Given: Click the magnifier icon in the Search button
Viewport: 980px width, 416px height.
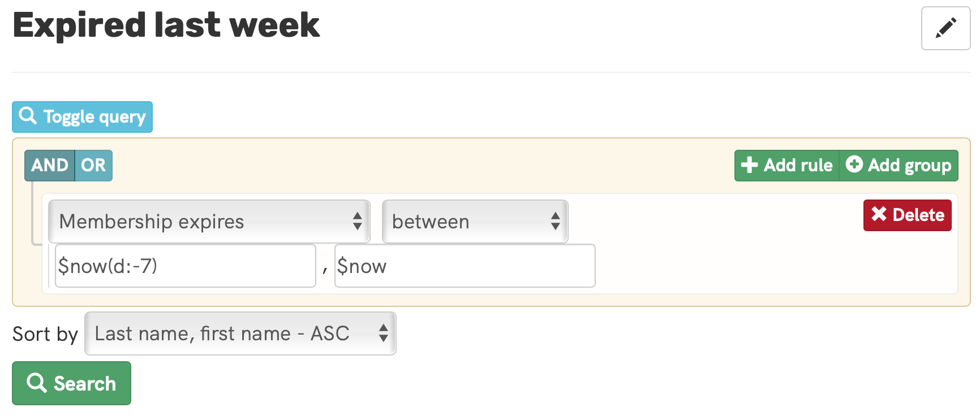Looking at the screenshot, I should (x=37, y=383).
